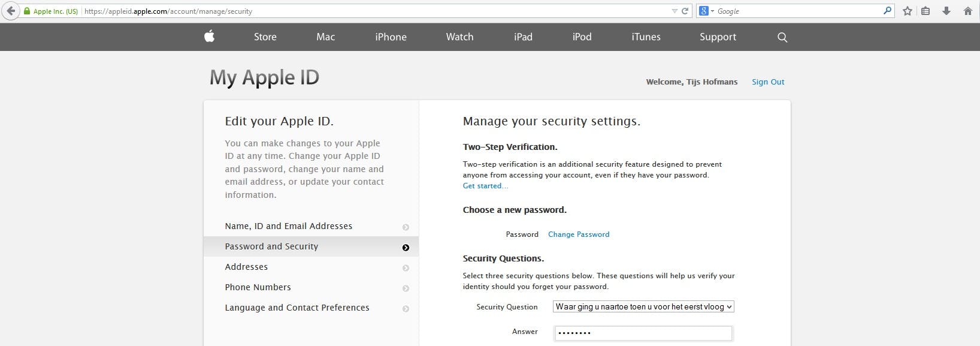This screenshot has height=346, width=980.
Task: Click Get started for two-step verification
Action: tap(485, 186)
